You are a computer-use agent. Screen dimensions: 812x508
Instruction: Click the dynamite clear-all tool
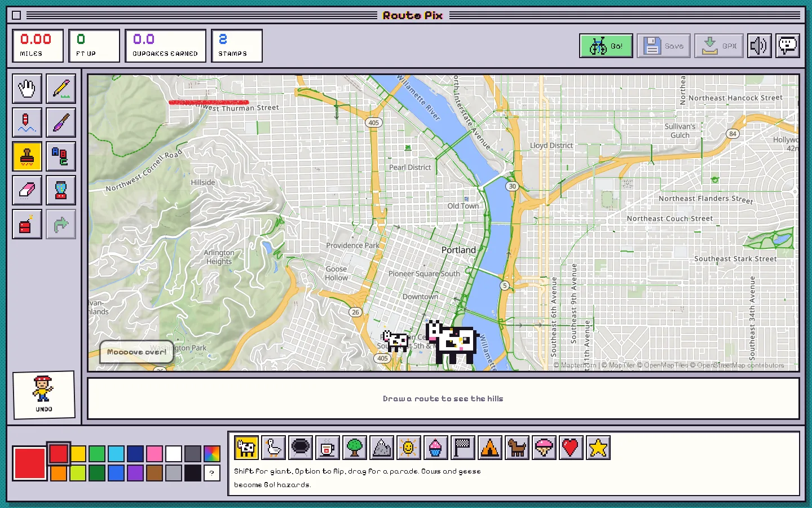27,224
